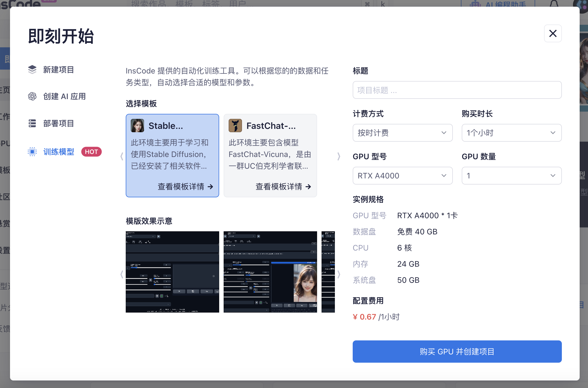Click the AI 编程助手 button behind dialog

[498, 3]
